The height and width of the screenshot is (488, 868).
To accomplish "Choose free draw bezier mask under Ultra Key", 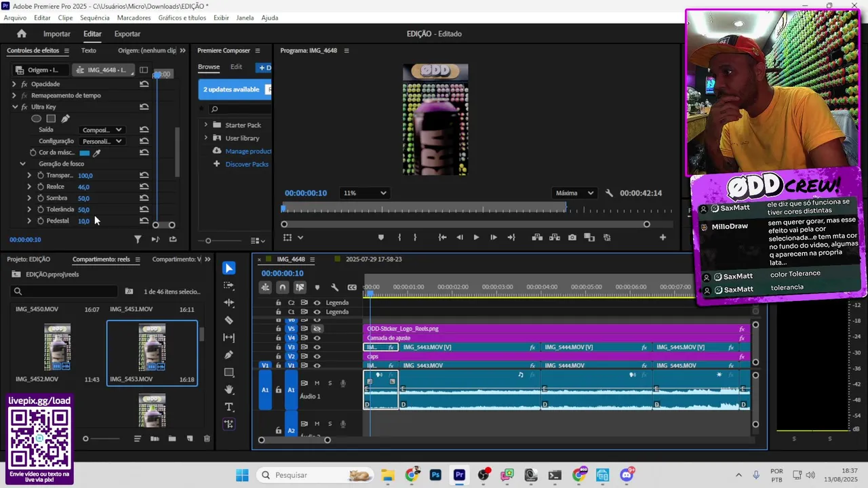I will point(65,119).
